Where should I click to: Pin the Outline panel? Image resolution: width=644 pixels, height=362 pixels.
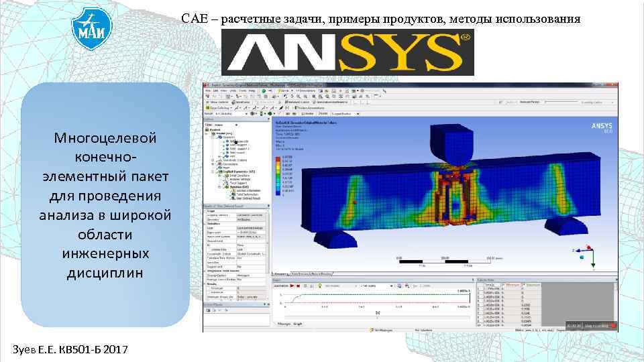pyautogui.click(x=268, y=119)
